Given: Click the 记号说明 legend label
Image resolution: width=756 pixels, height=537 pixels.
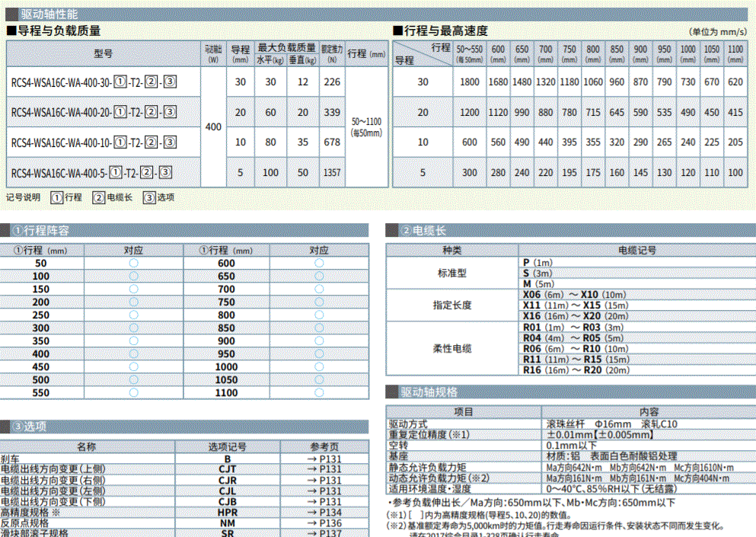Looking at the screenshot, I should point(23,197).
